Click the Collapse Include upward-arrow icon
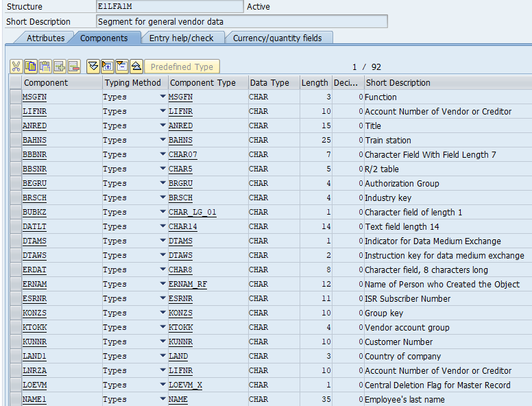 point(136,67)
